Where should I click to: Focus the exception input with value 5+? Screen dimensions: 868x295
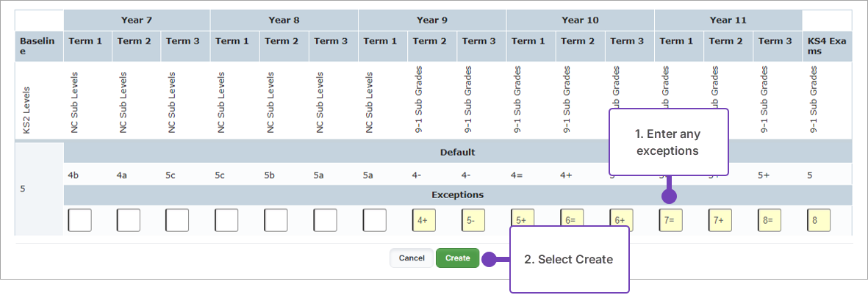pos(523,220)
